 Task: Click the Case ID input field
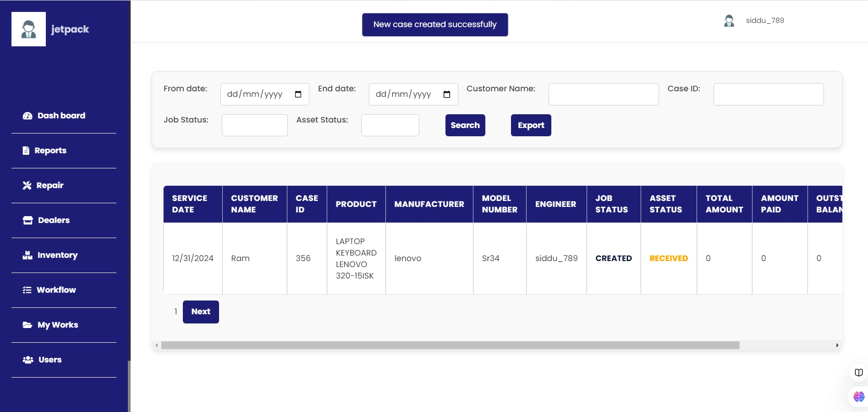[769, 94]
